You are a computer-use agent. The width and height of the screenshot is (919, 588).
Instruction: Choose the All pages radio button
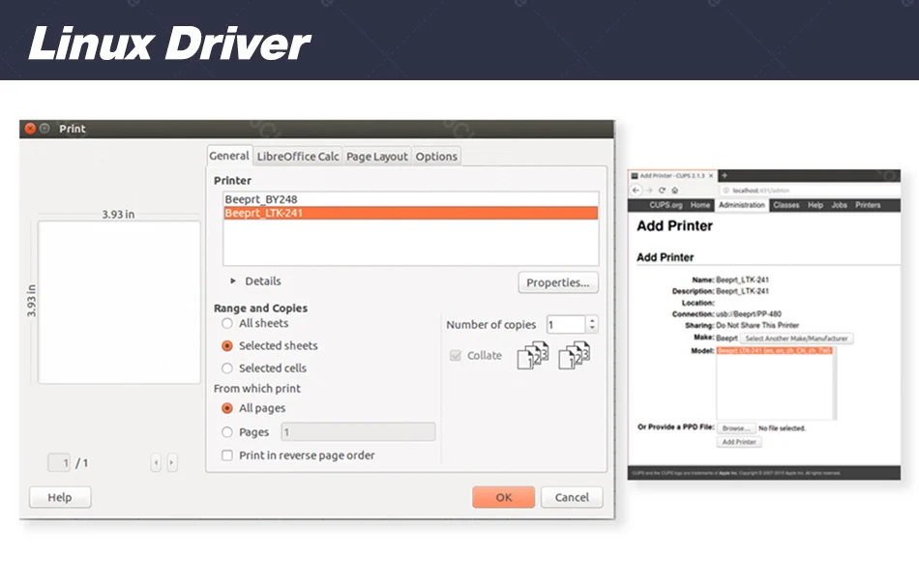pos(226,408)
